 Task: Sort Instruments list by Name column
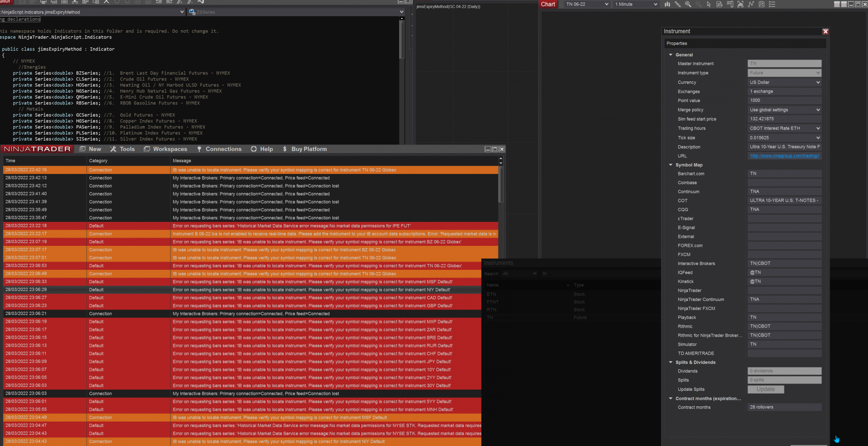click(x=527, y=285)
